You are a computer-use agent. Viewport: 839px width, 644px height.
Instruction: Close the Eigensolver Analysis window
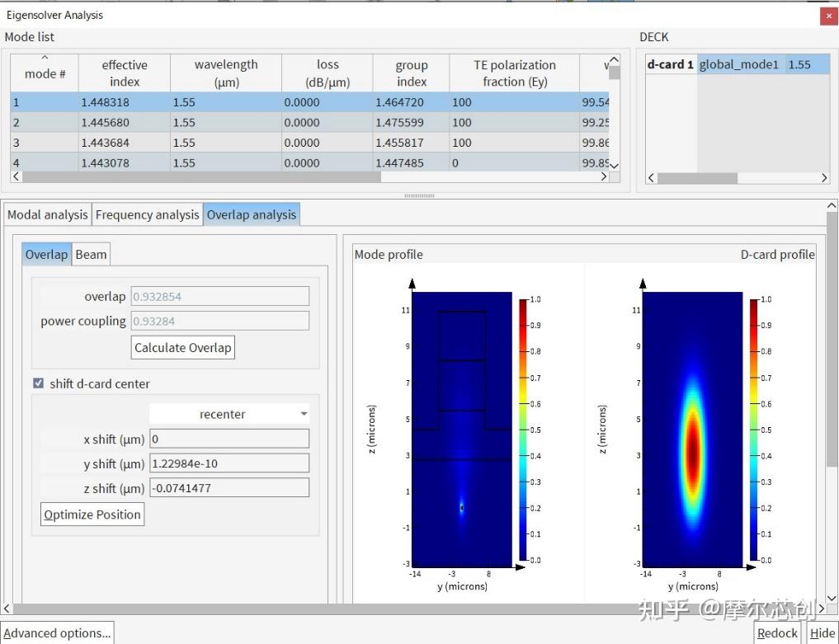click(827, 16)
